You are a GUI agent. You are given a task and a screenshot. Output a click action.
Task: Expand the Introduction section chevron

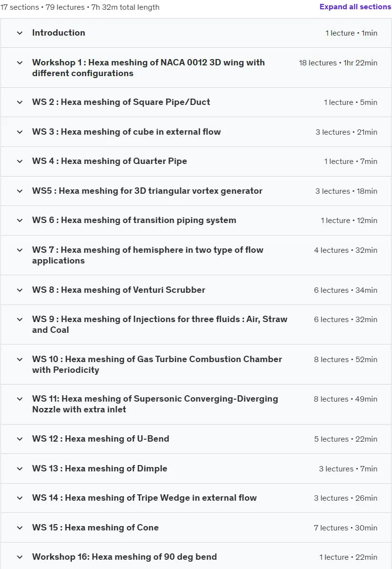[20, 33]
